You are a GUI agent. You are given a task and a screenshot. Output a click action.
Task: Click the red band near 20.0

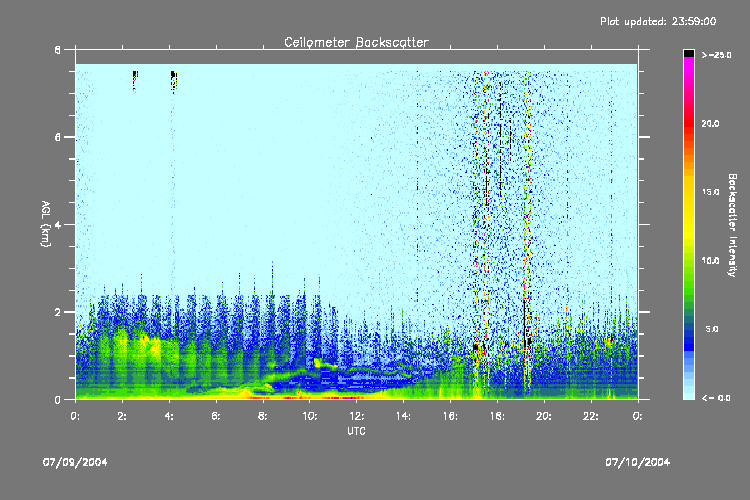coord(689,123)
